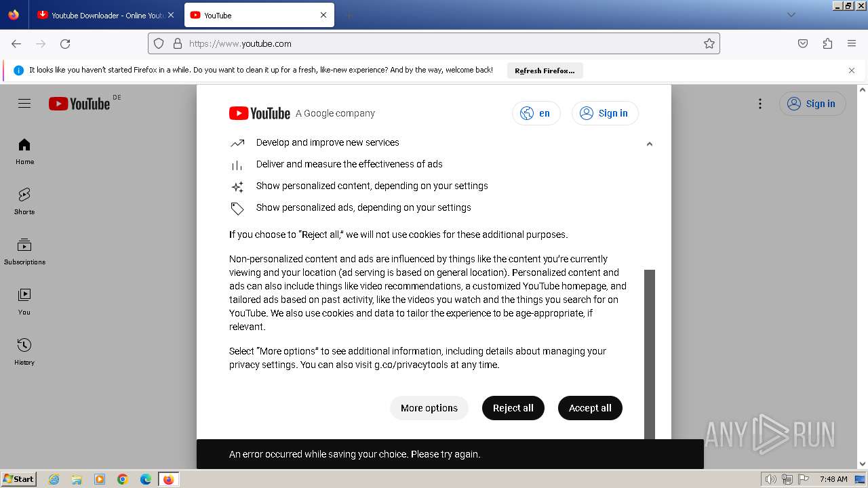The image size is (868, 488).
Task: Click 'Develop and improve new services' line
Action: pyautogui.click(x=328, y=142)
